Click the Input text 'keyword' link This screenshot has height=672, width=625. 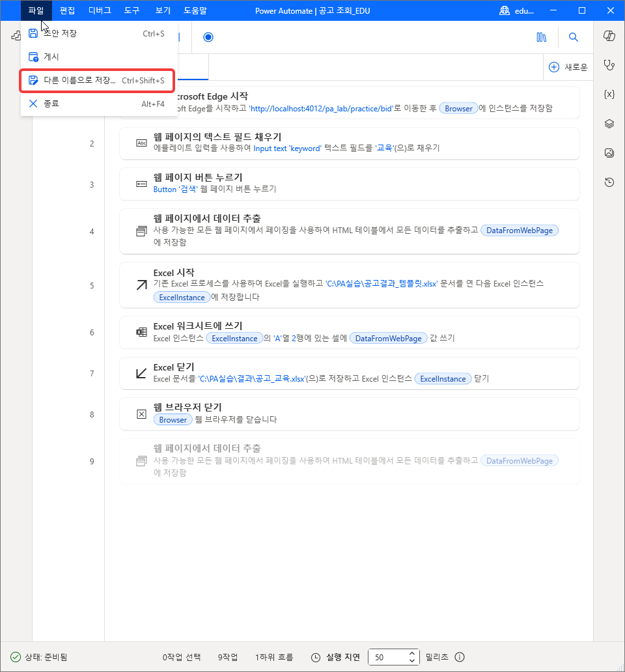click(x=288, y=148)
